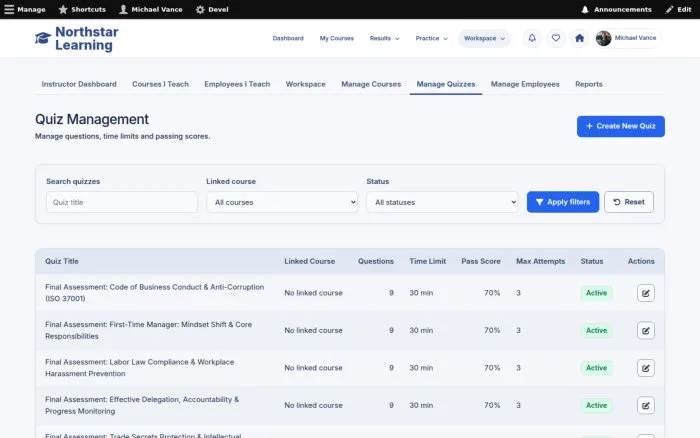700x438 pixels.
Task: Select the Manage Quizzes tab
Action: pos(446,84)
